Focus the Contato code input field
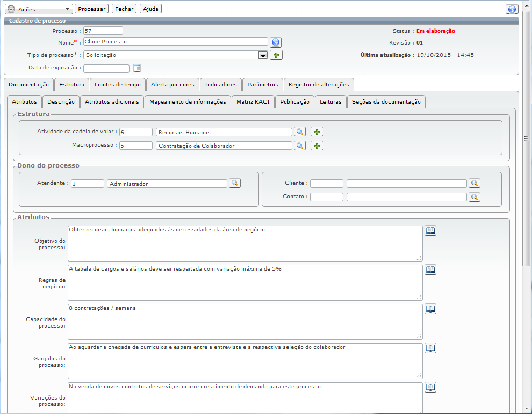Image resolution: width=532 pixels, height=414 pixels. 326,197
